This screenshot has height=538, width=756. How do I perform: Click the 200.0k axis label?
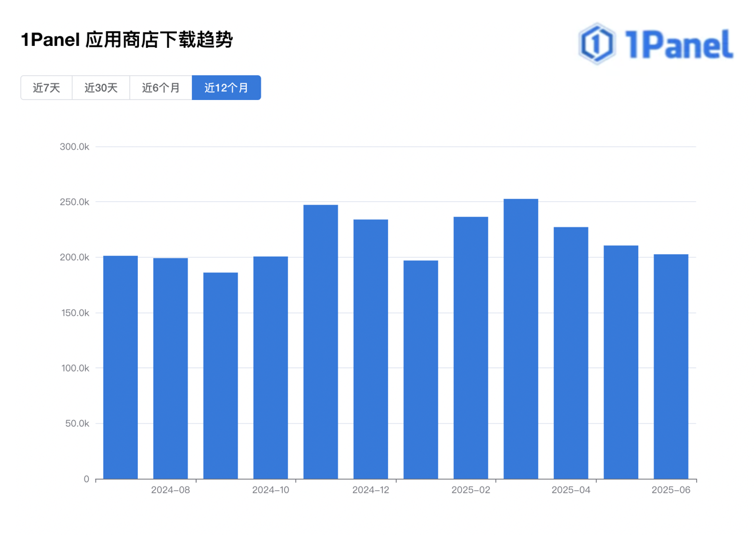click(x=74, y=257)
